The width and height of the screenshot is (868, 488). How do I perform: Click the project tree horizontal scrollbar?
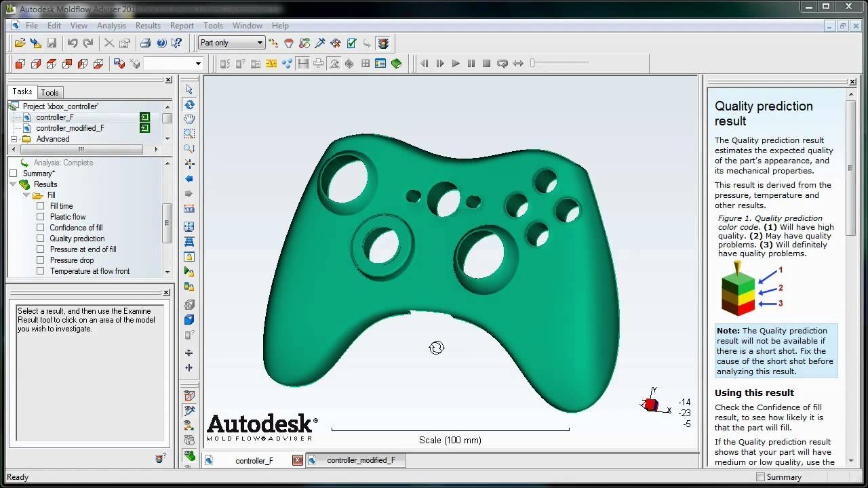tap(81, 150)
